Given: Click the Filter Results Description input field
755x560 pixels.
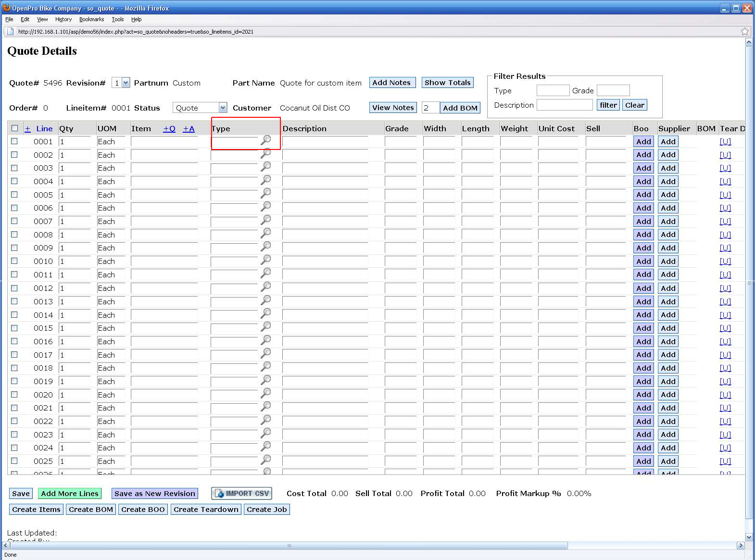Looking at the screenshot, I should (x=565, y=105).
